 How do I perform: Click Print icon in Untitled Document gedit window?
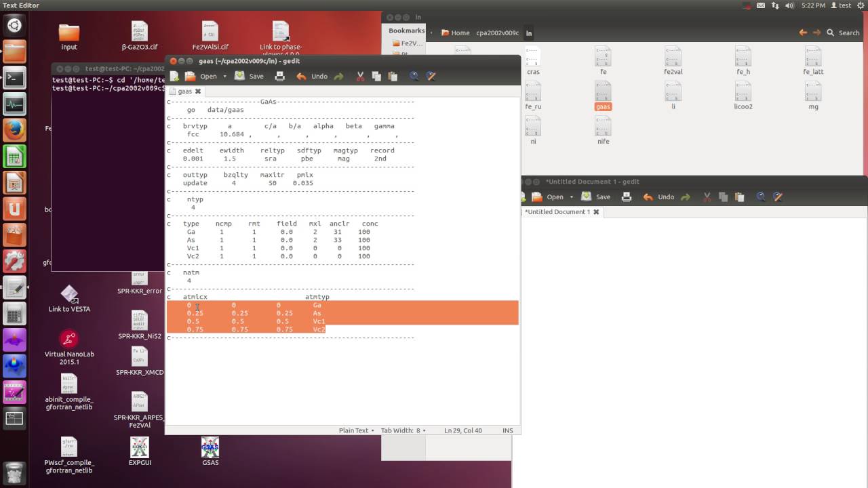627,197
